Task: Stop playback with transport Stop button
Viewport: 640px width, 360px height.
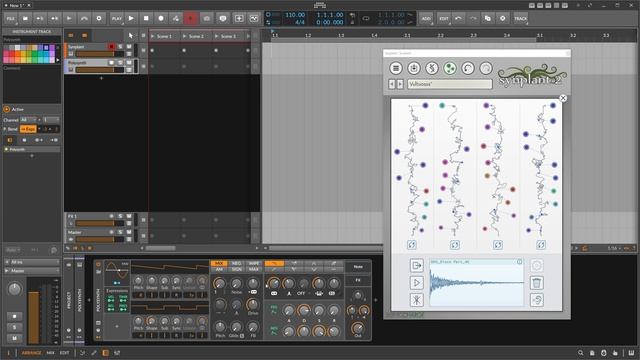Action: (146, 18)
